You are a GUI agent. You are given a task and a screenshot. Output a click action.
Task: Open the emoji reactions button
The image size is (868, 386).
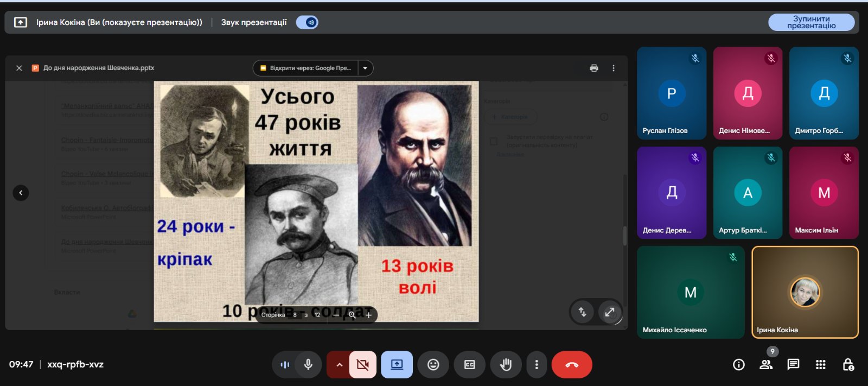tap(433, 365)
